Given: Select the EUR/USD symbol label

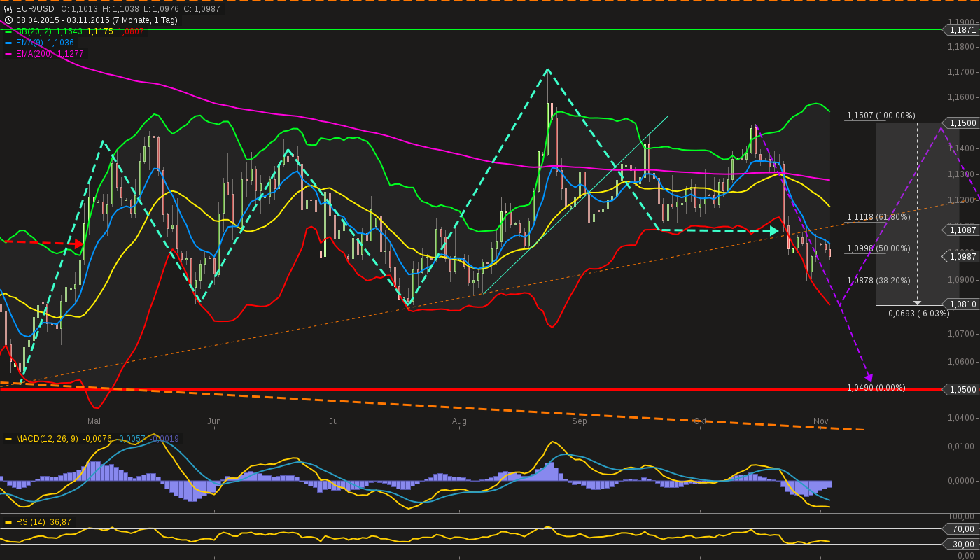Looking at the screenshot, I should (35, 9).
